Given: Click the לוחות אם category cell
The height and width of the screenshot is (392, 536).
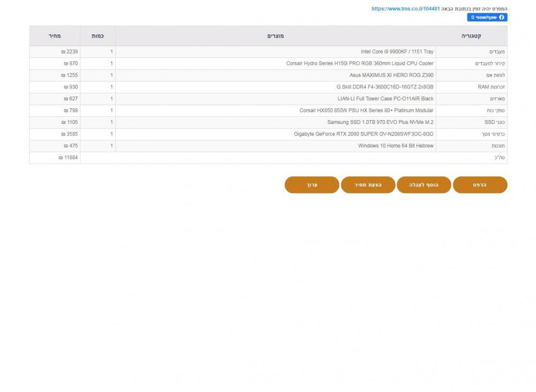Looking at the screenshot, I should [472, 75].
